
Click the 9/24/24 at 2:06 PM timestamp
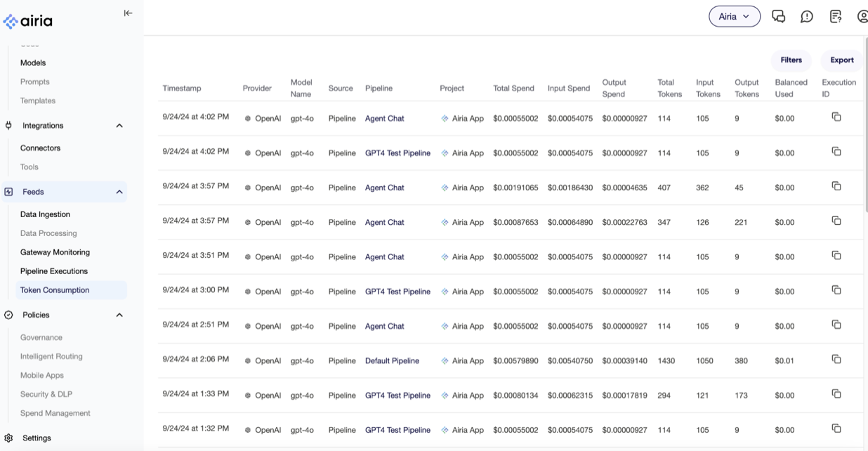tap(195, 359)
